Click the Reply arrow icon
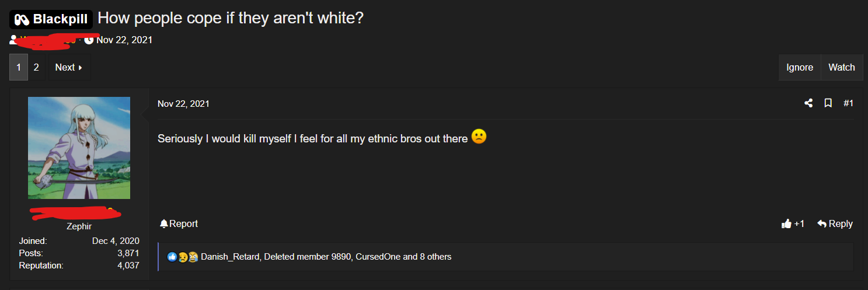The height and width of the screenshot is (290, 868). pos(822,224)
